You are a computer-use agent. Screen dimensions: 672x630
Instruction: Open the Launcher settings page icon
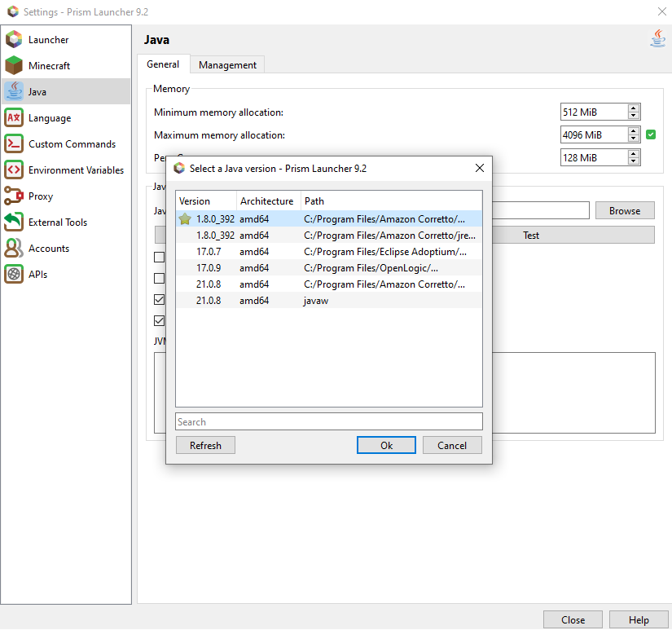(14, 40)
